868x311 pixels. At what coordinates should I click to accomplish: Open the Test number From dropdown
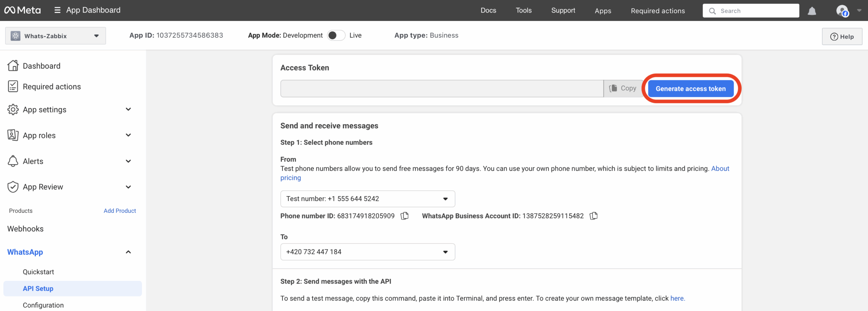(x=368, y=199)
